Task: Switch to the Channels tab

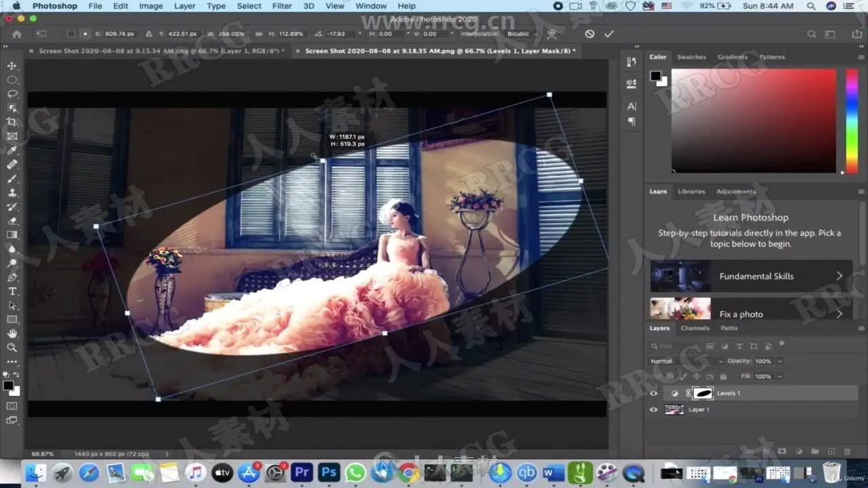Action: pos(695,328)
